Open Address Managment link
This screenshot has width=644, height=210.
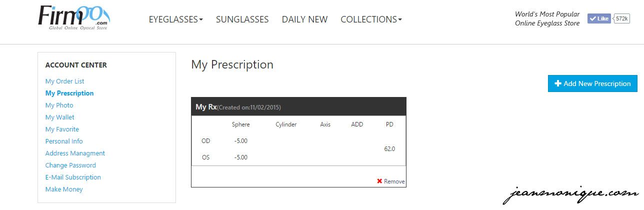75,153
